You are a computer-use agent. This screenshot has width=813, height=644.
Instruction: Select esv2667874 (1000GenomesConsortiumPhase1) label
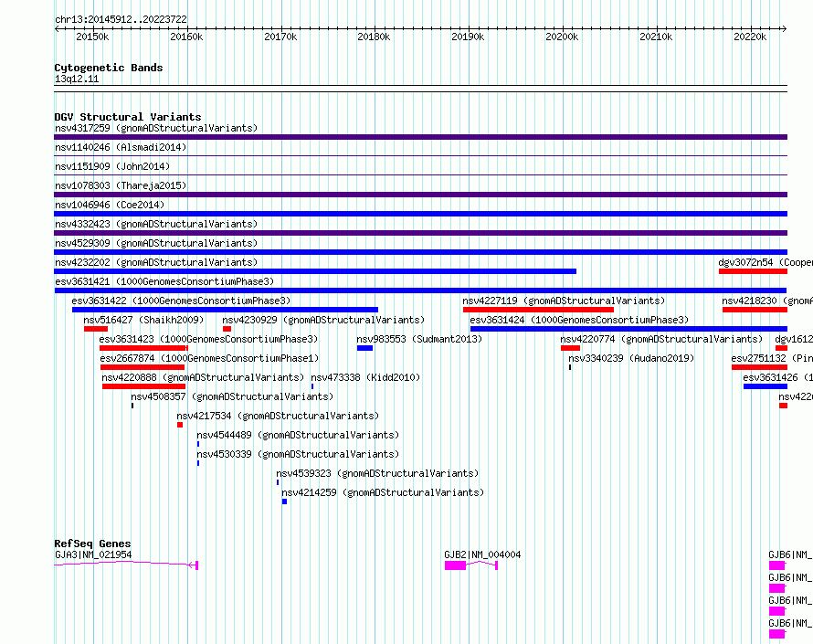point(209,358)
